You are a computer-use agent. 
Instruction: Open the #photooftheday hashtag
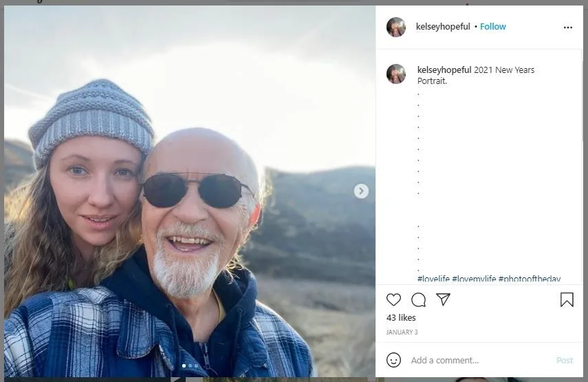[x=529, y=279]
